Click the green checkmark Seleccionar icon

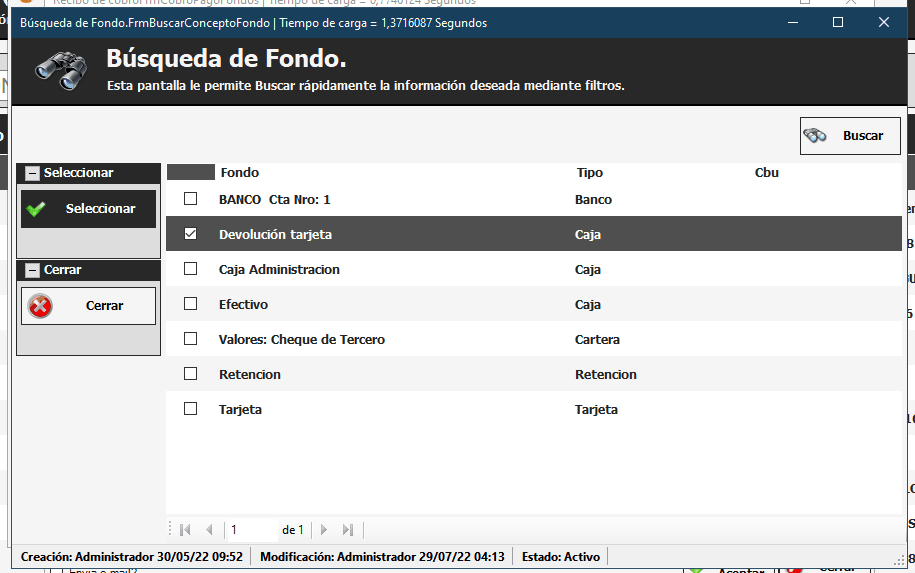pyautogui.click(x=37, y=209)
